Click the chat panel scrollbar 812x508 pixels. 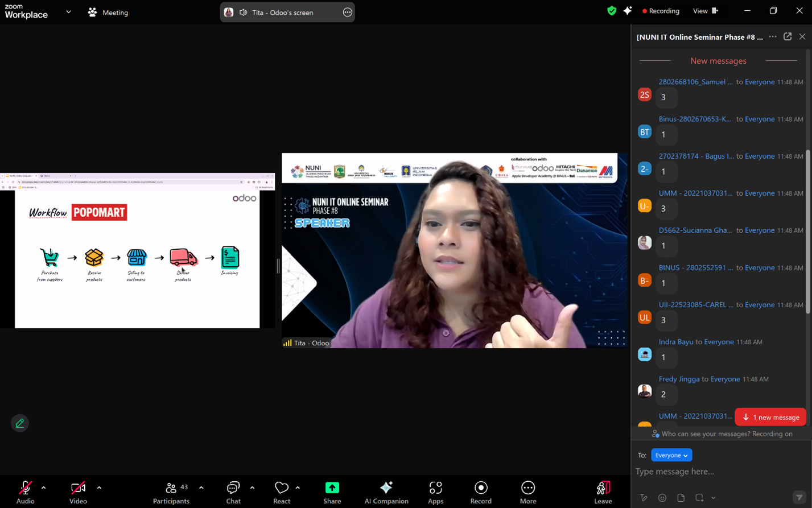808,231
